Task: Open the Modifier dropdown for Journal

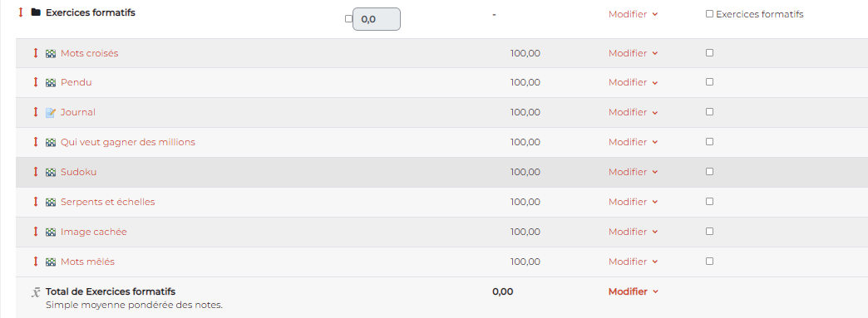Action: pos(634,112)
